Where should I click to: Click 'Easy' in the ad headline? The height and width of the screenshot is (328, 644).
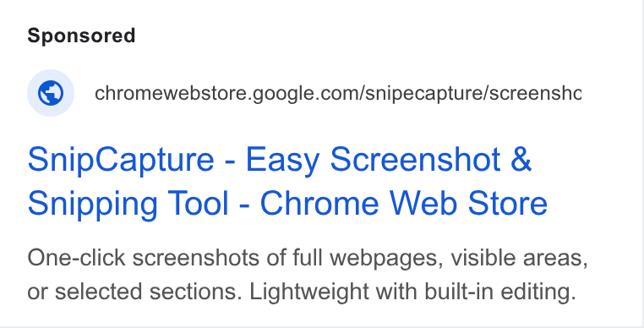282,161
